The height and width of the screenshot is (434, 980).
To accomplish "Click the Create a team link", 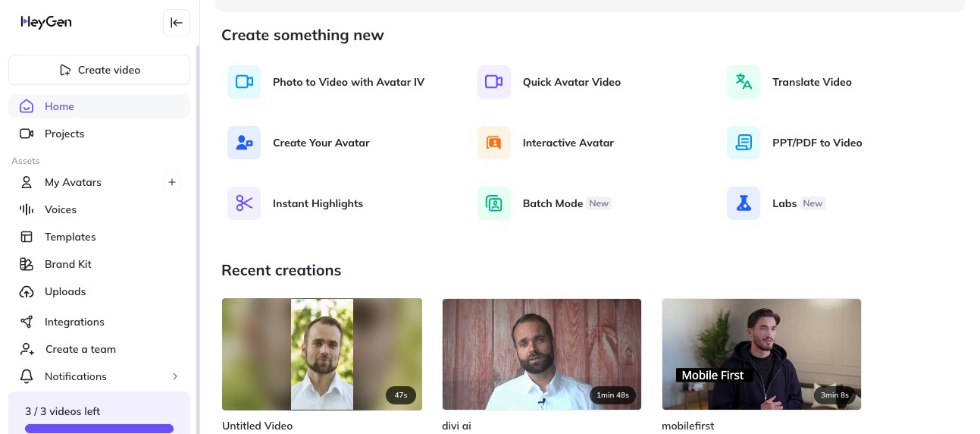I will [x=80, y=349].
